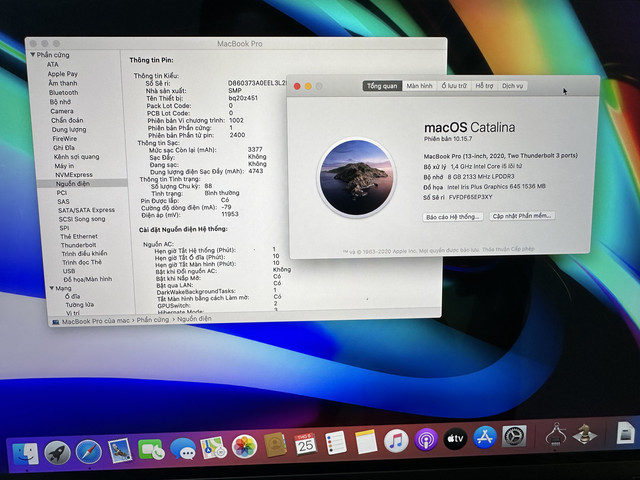The width and height of the screenshot is (640, 480).
Task: Open the Hỗ trợ tab
Action: tap(484, 86)
